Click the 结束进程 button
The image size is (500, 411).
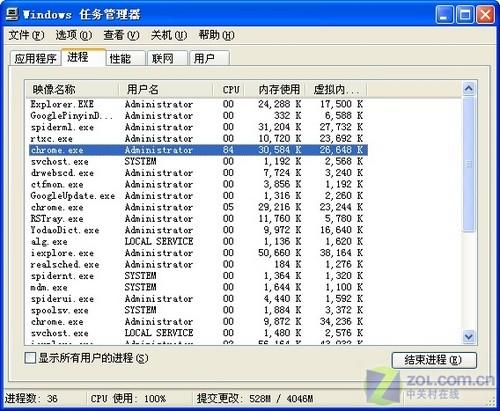(x=434, y=360)
